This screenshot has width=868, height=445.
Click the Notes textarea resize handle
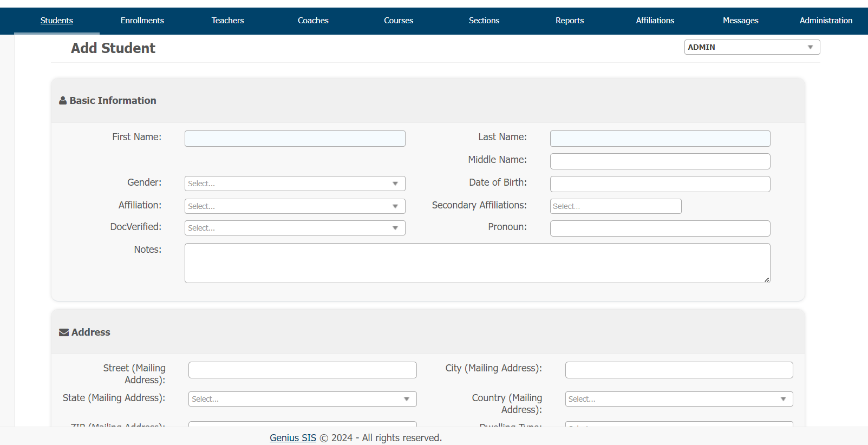pos(767,279)
